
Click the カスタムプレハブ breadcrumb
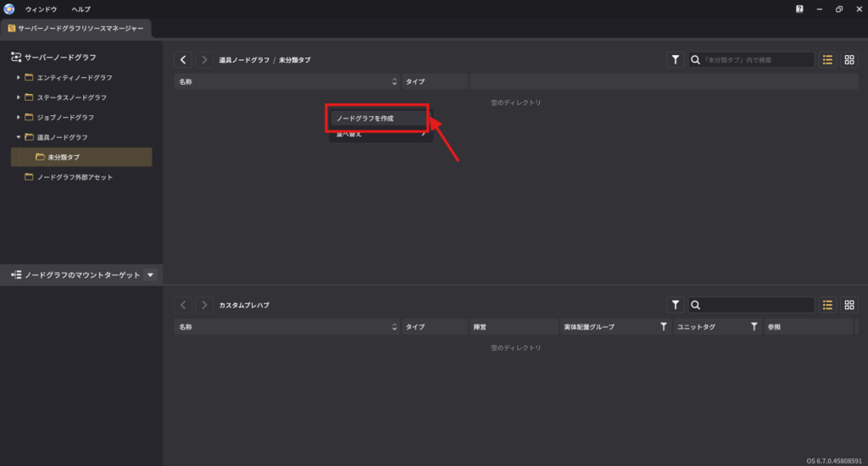tap(244, 305)
